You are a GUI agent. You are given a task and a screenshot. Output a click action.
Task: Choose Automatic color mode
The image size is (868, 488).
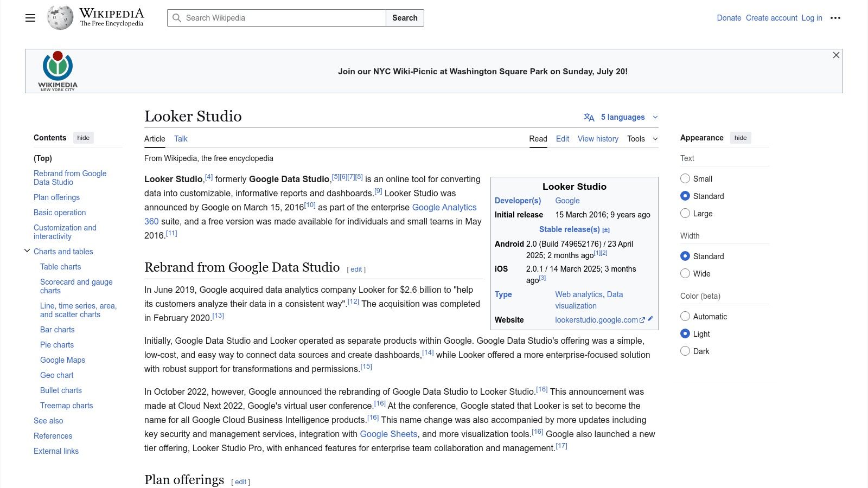tap(685, 316)
